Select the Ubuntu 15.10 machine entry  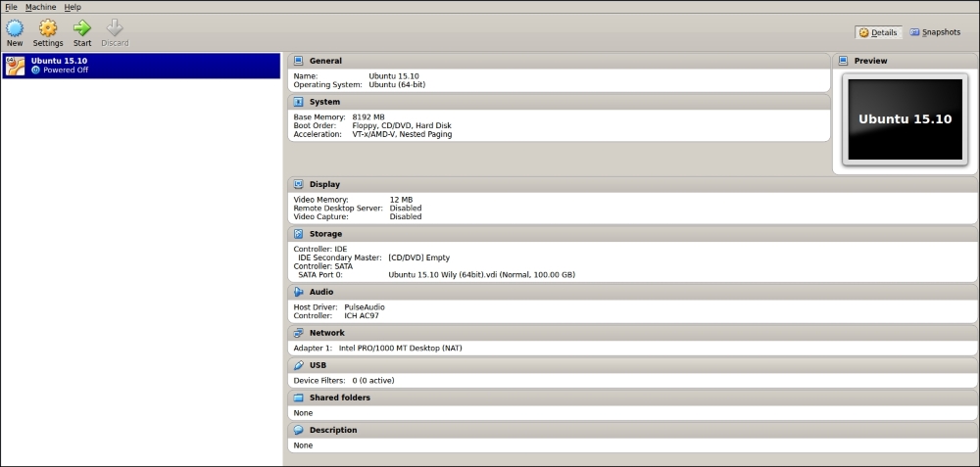click(x=141, y=66)
